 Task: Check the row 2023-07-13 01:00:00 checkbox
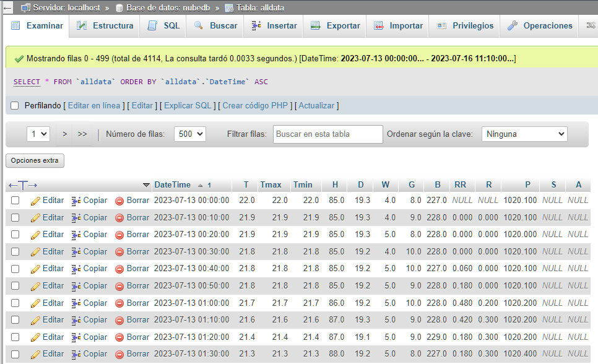[15, 303]
